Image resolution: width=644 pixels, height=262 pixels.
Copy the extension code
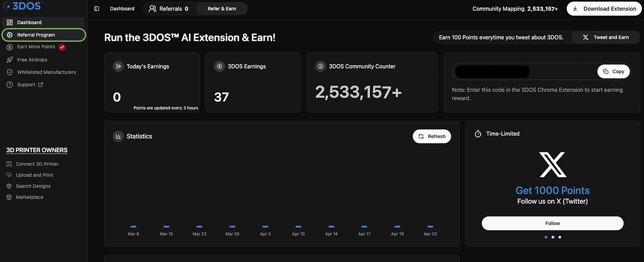(613, 71)
